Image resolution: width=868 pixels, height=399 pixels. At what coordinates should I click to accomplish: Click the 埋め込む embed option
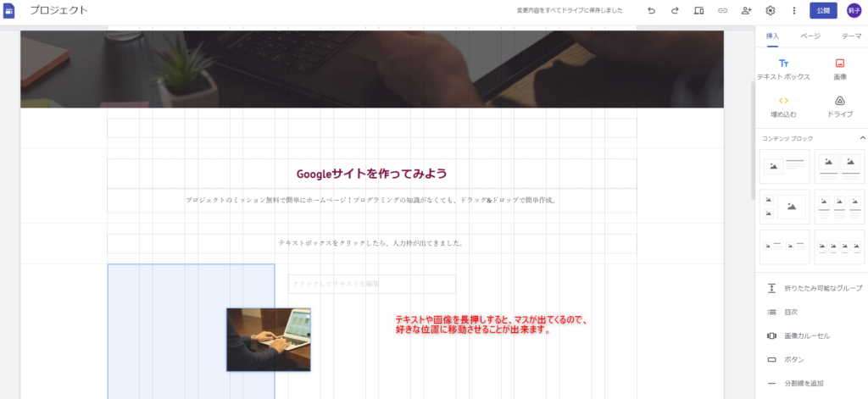(783, 107)
